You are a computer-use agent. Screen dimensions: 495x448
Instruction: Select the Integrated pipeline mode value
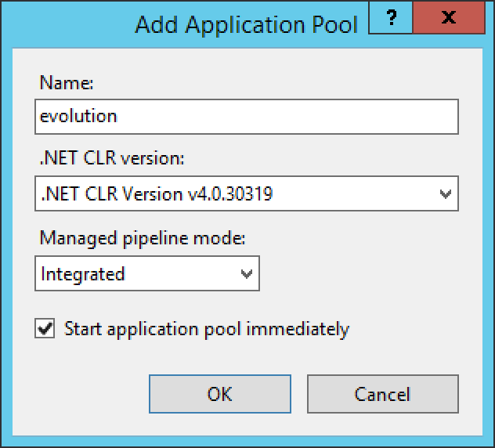click(x=83, y=274)
